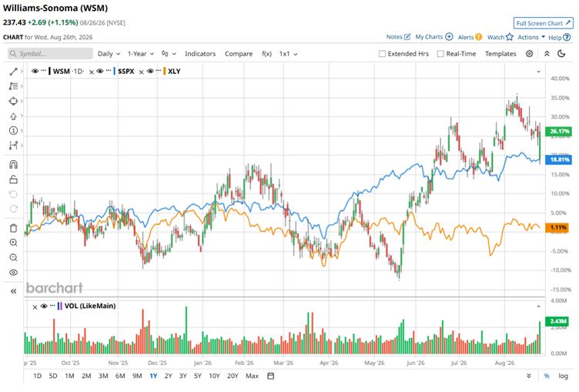Screen dimensions: 579x392
Task: Open Help question mark icon
Action: [567, 37]
